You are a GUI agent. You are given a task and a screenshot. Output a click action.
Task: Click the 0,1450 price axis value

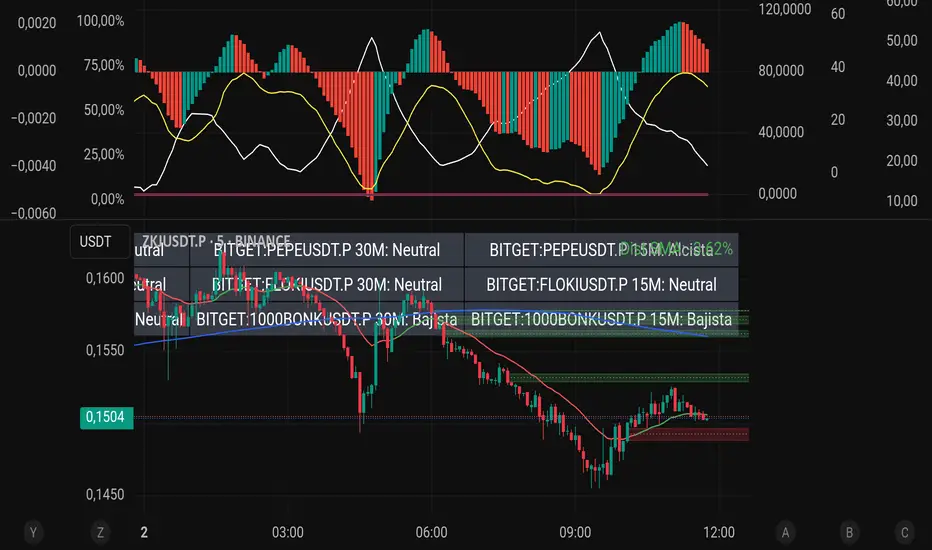(105, 494)
